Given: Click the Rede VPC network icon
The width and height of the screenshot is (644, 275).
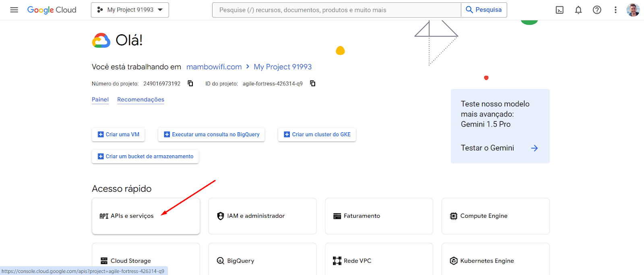Looking at the screenshot, I should click(337, 261).
